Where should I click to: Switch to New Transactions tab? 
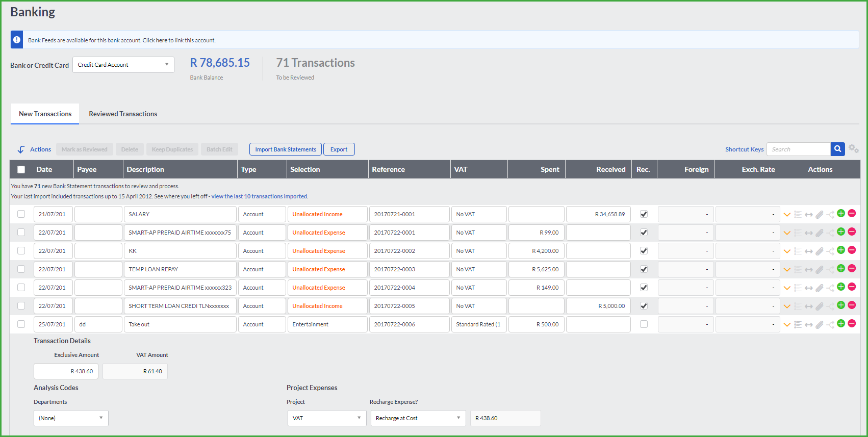(45, 114)
